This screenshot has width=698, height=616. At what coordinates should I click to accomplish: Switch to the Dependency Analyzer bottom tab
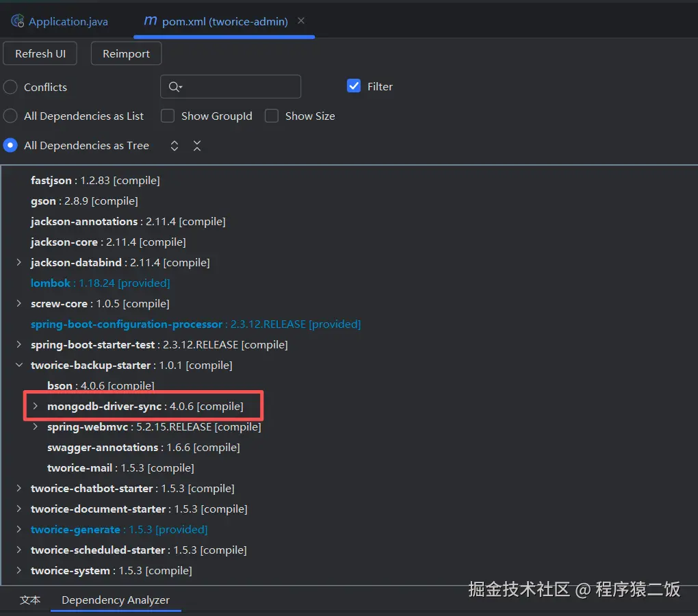(x=116, y=600)
